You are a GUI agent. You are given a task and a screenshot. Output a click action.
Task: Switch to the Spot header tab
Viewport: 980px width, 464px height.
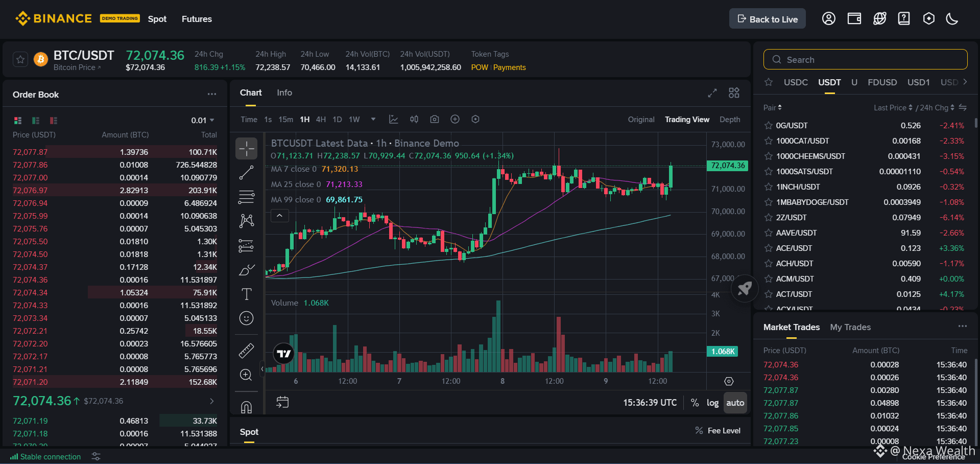[x=157, y=19]
